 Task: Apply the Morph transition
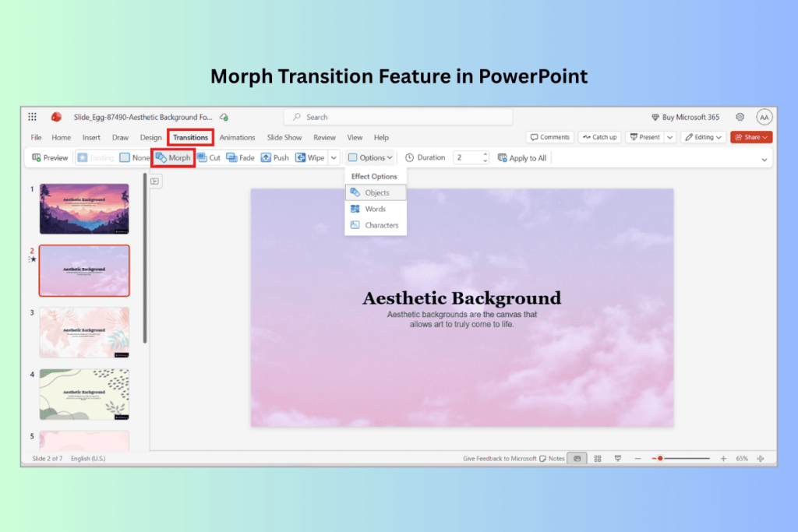point(174,157)
